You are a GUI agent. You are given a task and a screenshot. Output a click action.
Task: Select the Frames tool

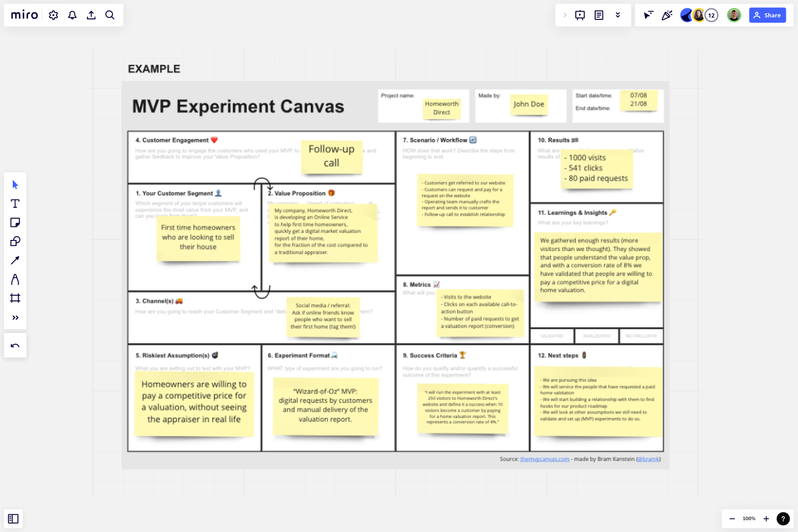click(x=15, y=298)
